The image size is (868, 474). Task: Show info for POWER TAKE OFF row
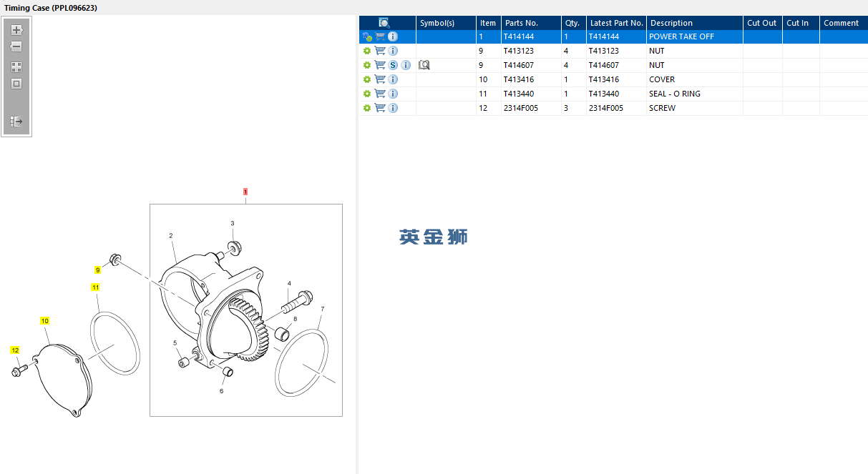(393, 36)
